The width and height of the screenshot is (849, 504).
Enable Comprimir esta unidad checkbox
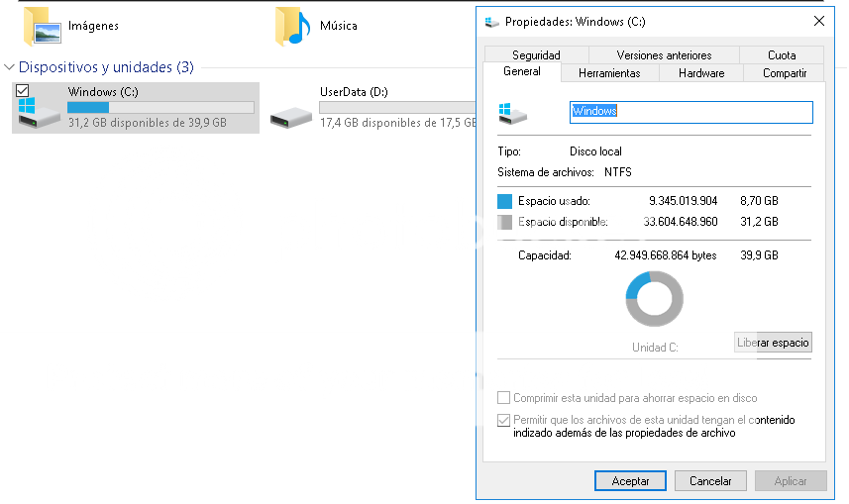(504, 398)
